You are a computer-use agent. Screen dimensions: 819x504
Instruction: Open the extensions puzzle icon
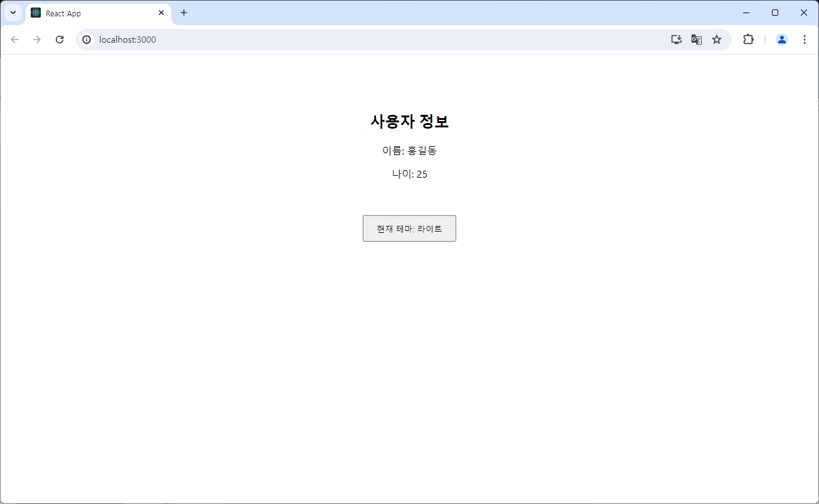tap(748, 40)
